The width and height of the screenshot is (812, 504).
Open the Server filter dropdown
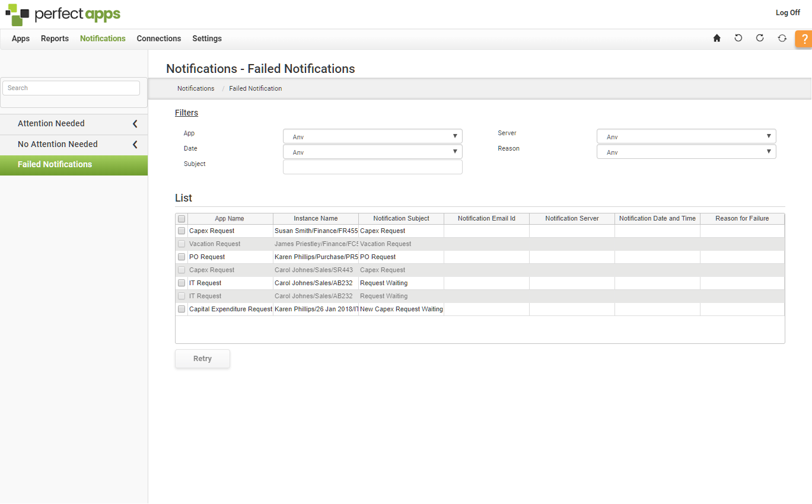pos(686,136)
